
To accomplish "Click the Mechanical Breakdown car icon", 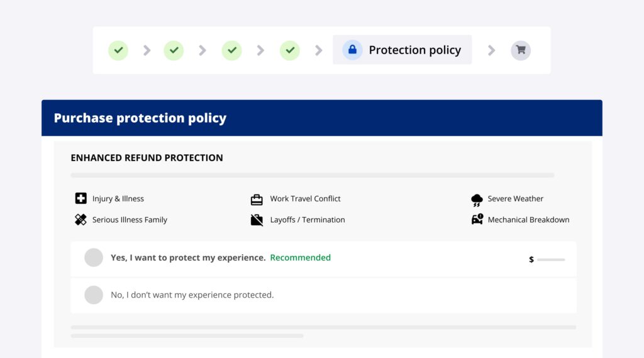I will click(x=477, y=220).
